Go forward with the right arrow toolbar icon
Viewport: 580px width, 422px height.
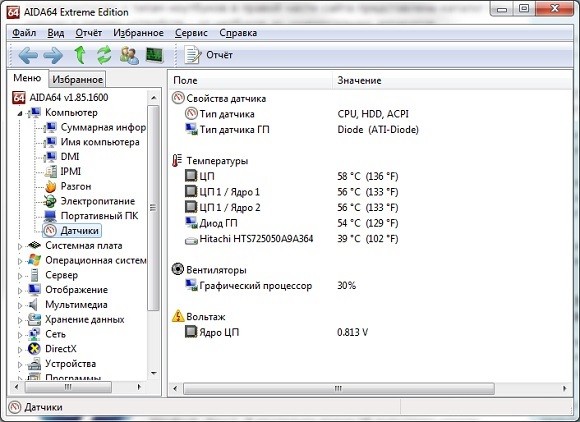pos(53,55)
